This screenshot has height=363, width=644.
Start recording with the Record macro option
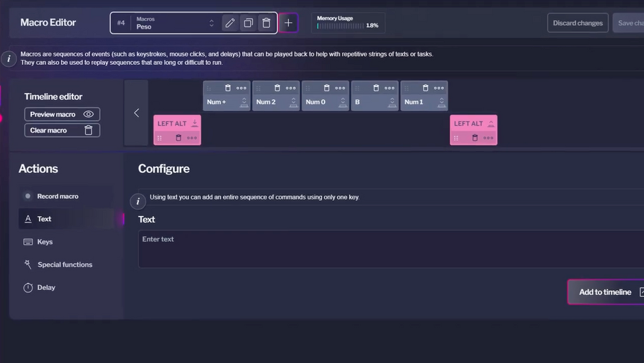[57, 196]
